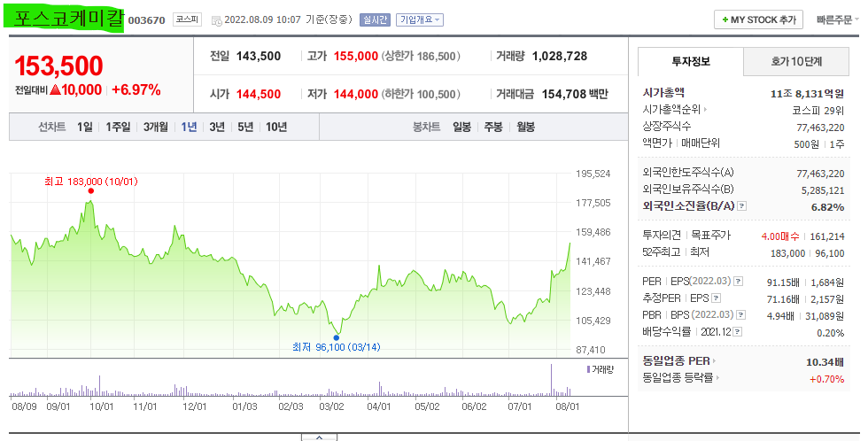This screenshot has width=868, height=441.
Task: Click the arrow icon after 시가총액순위
Action: point(705,110)
